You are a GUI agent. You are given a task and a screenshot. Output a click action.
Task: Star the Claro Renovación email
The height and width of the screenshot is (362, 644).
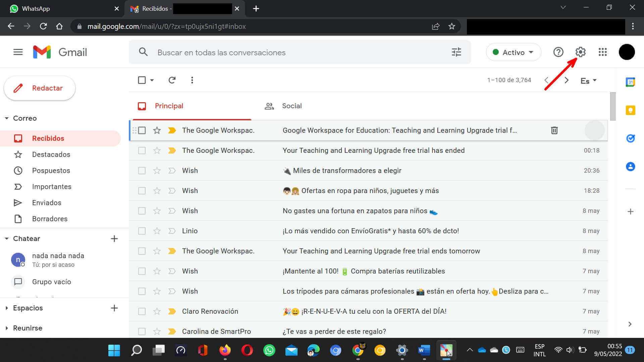pos(157,311)
